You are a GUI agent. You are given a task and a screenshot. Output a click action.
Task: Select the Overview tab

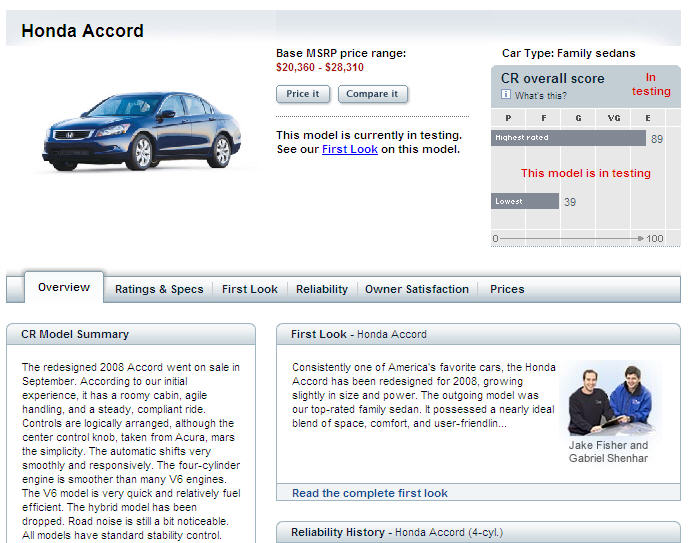click(x=64, y=288)
